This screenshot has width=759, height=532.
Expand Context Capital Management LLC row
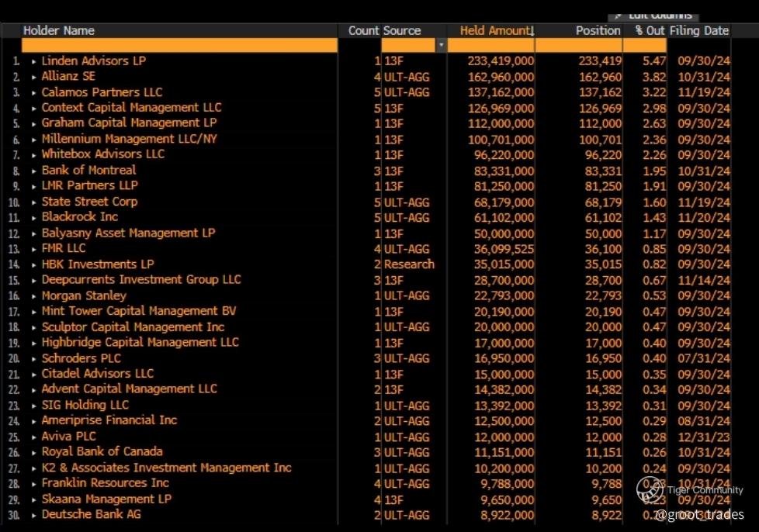pyautogui.click(x=34, y=109)
